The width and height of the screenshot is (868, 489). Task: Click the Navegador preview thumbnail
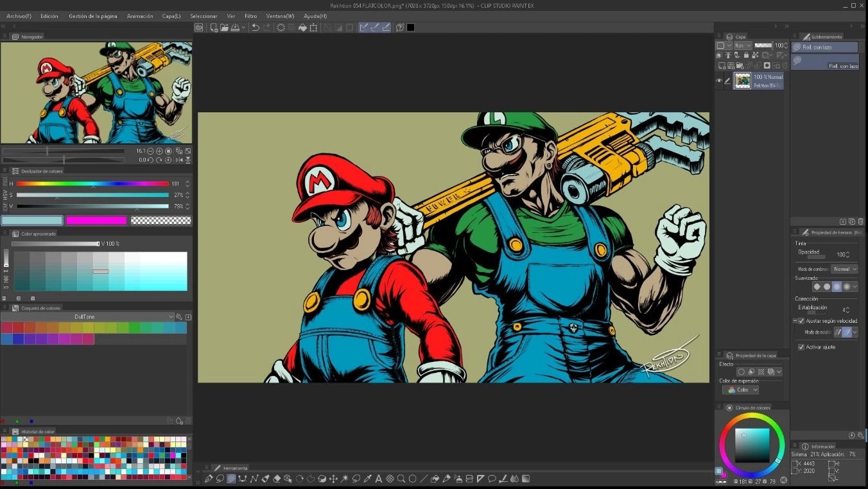(96, 92)
